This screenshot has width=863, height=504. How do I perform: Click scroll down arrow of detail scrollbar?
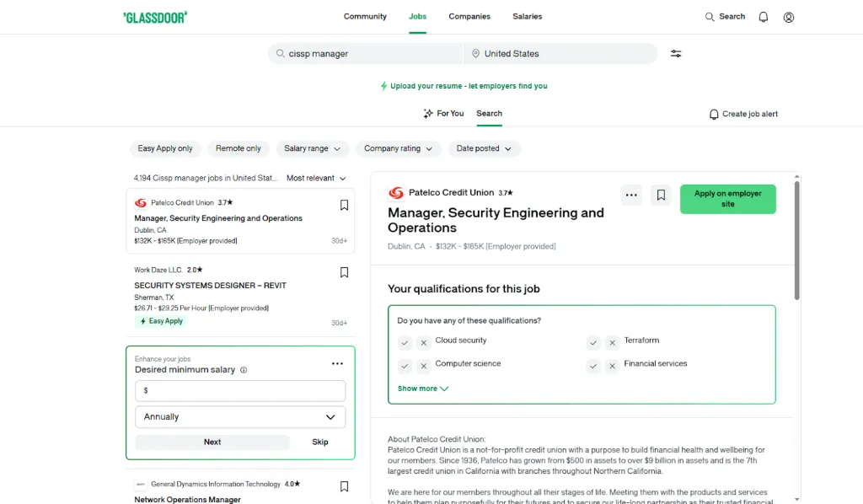pos(796,500)
